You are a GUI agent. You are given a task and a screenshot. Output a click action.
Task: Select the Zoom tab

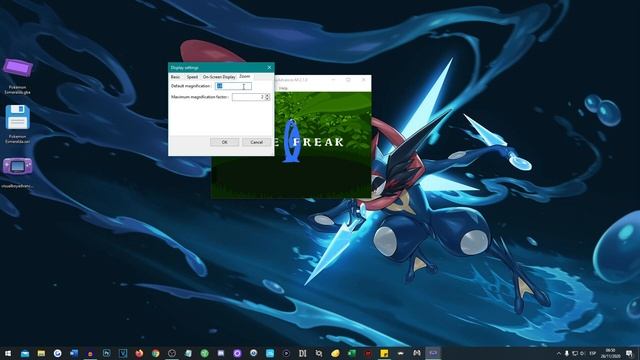pos(244,76)
